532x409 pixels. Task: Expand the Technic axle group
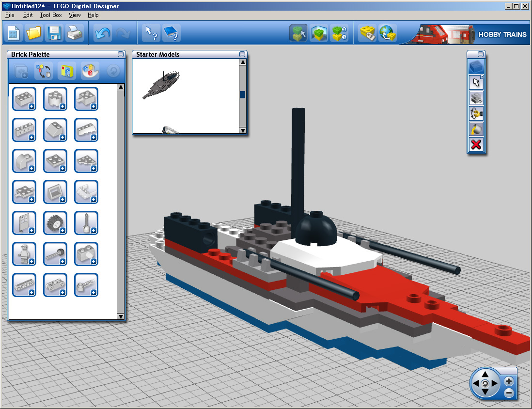point(55,254)
